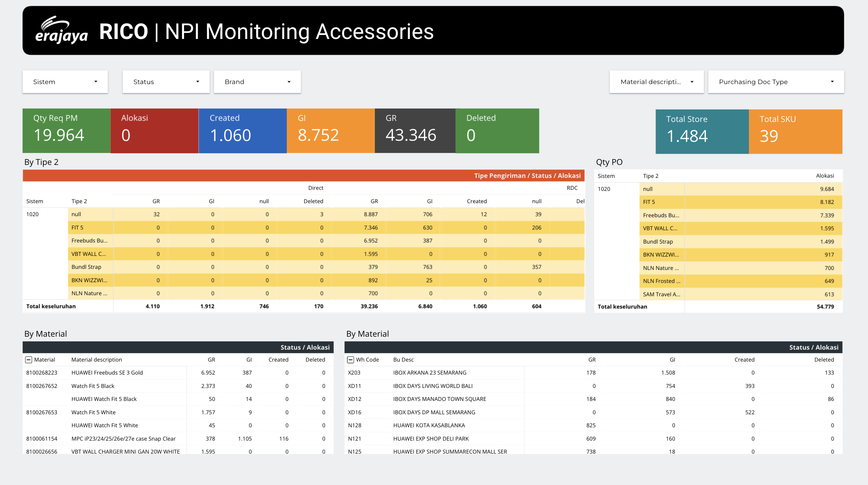Click IBOX DAYS MANADO TOWN SQUARE row

tap(593, 399)
